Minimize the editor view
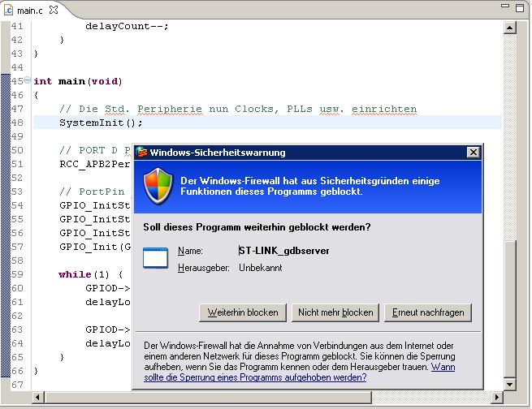 pos(505,6)
